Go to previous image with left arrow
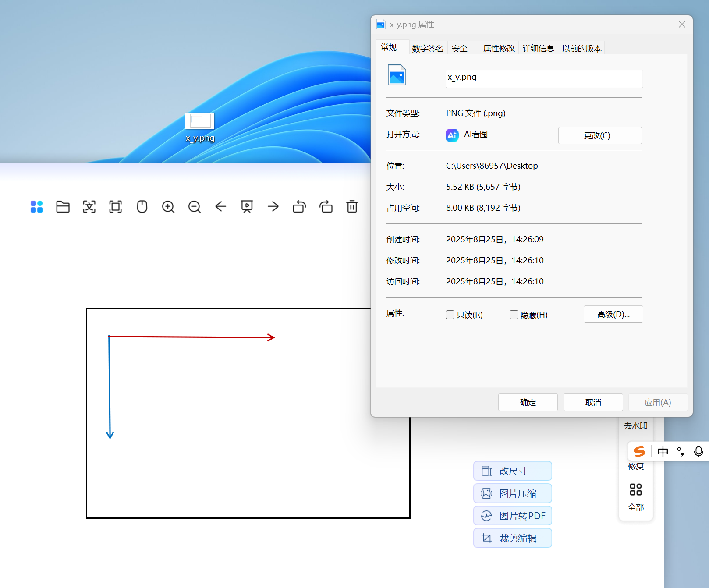 [x=220, y=206]
